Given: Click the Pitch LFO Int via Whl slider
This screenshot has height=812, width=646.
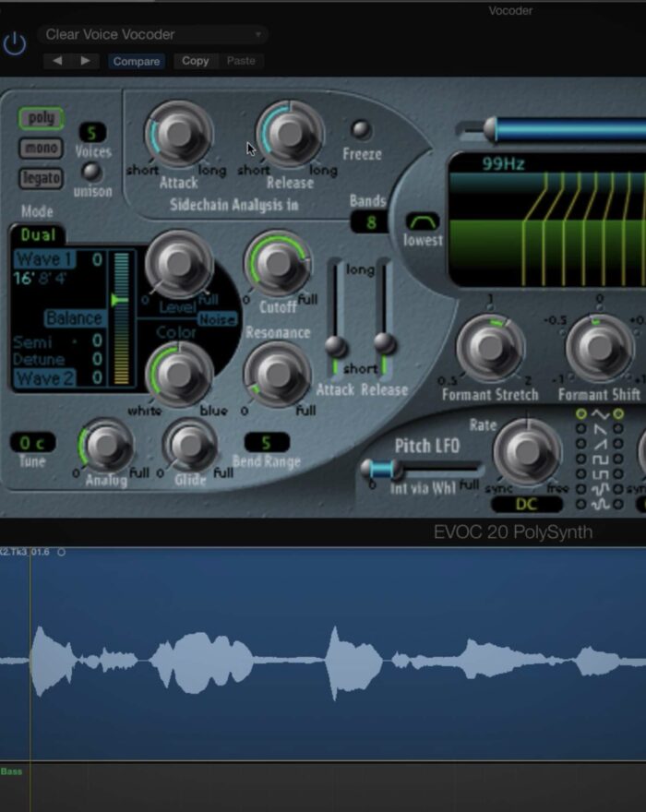Looking at the screenshot, I should click(x=422, y=469).
